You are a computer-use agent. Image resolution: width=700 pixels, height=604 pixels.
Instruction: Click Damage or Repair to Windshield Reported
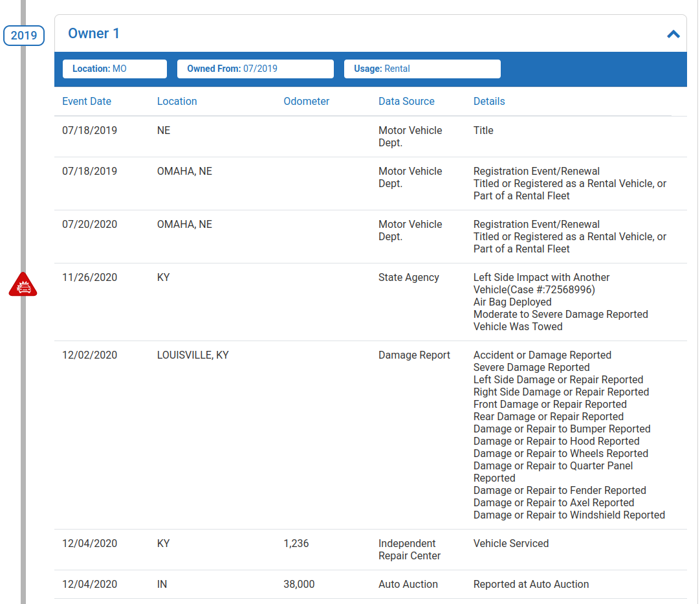point(569,515)
